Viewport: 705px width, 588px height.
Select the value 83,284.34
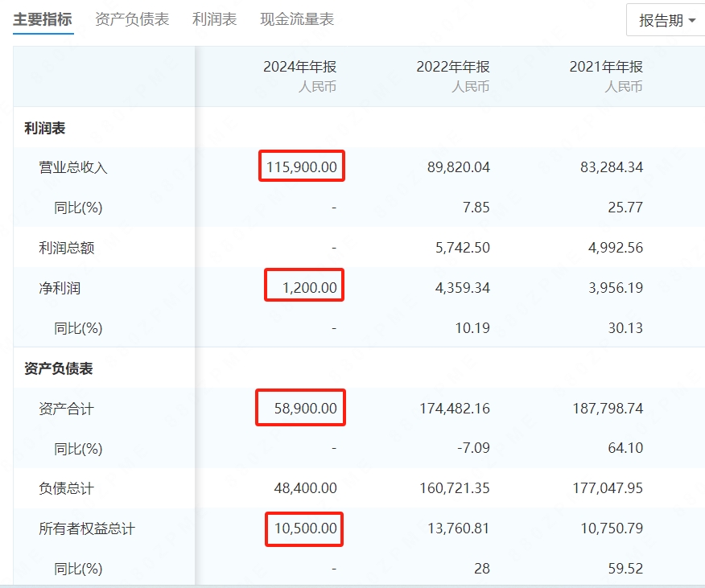[x=612, y=167]
